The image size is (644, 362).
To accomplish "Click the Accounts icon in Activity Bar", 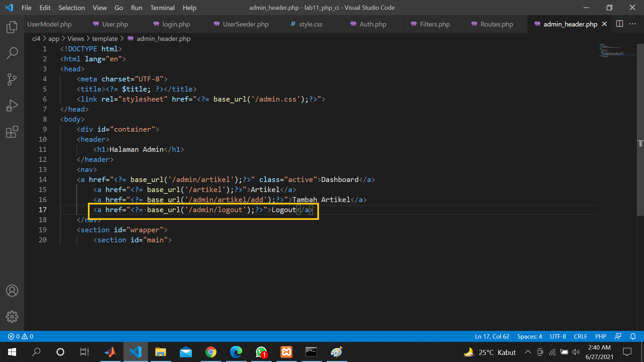I will click(x=12, y=291).
